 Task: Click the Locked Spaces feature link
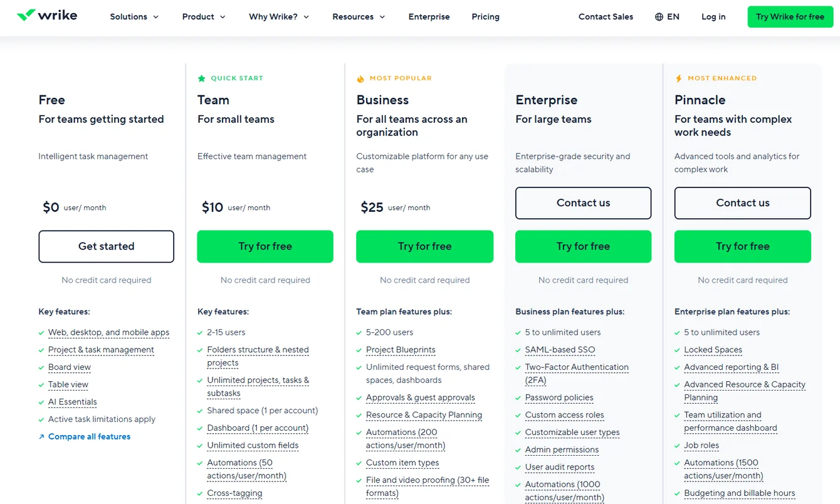tap(713, 350)
